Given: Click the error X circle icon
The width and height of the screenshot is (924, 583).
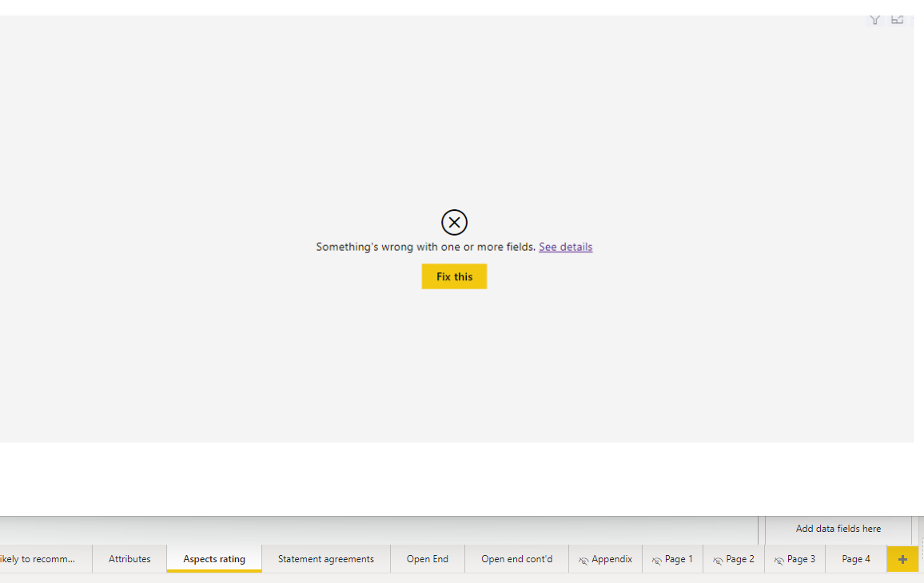Looking at the screenshot, I should tap(454, 223).
